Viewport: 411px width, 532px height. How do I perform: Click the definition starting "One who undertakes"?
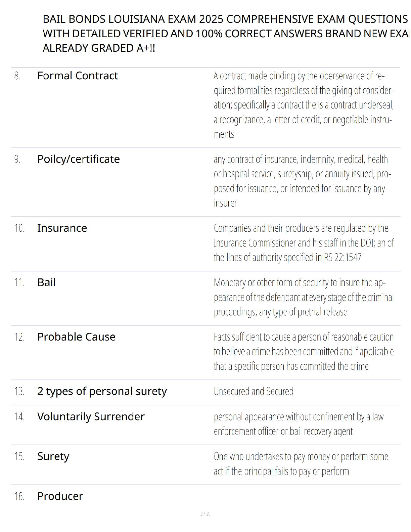[x=301, y=464]
